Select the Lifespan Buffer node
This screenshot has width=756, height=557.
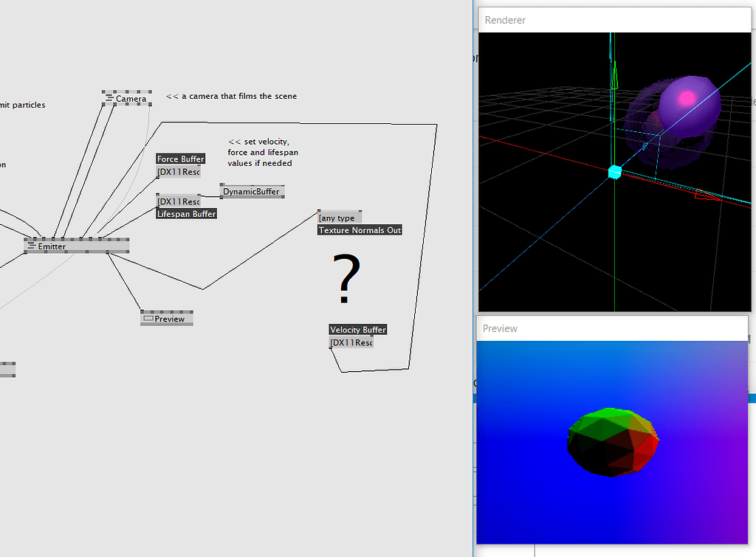186,213
